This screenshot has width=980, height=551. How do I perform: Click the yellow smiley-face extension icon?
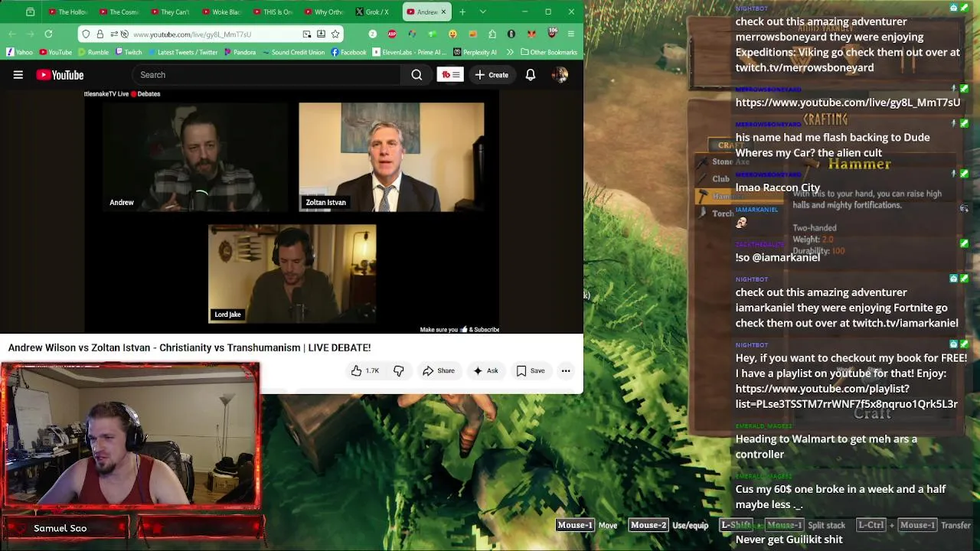click(452, 34)
